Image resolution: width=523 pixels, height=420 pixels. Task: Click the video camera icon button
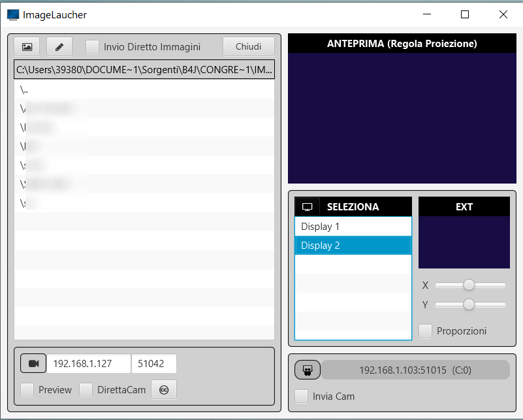point(33,363)
